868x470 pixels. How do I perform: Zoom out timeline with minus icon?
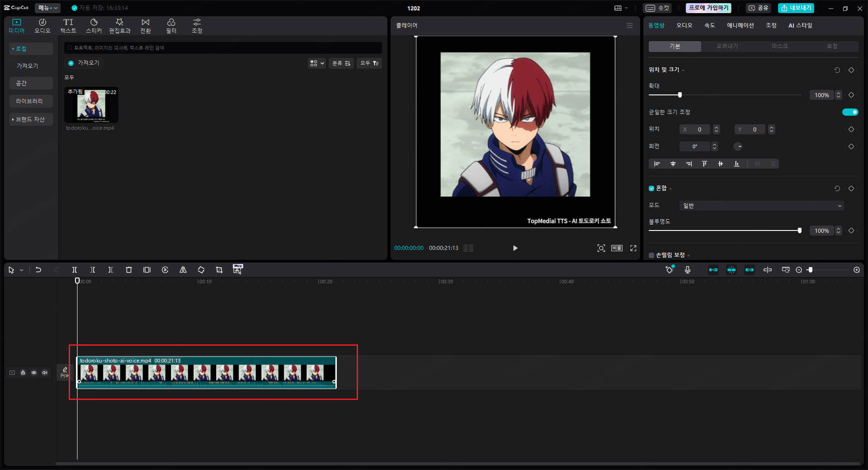point(799,270)
